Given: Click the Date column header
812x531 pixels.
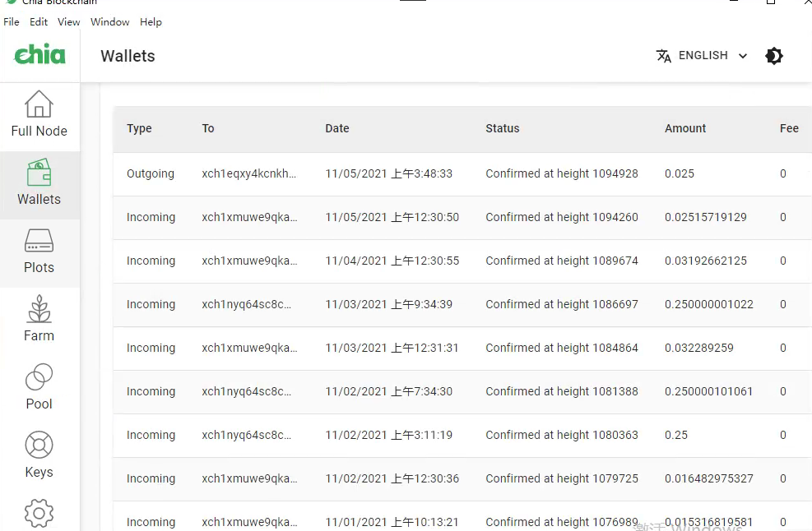Looking at the screenshot, I should pyautogui.click(x=337, y=128).
